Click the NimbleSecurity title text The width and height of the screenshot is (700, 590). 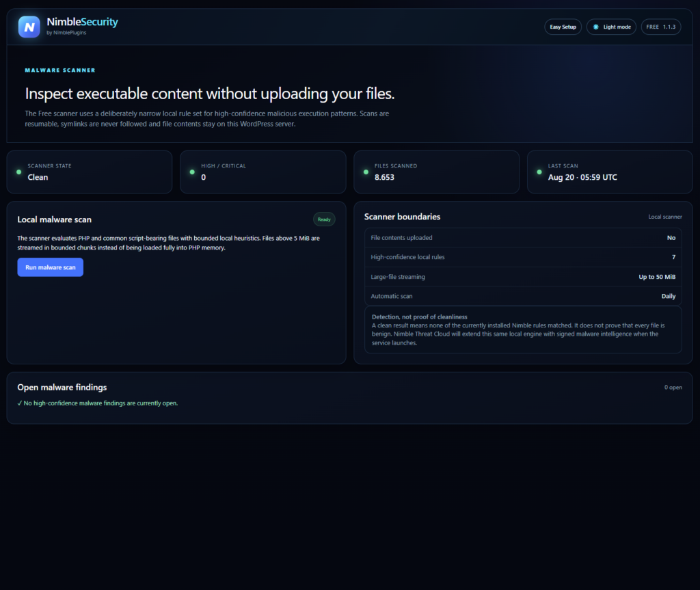tap(82, 22)
